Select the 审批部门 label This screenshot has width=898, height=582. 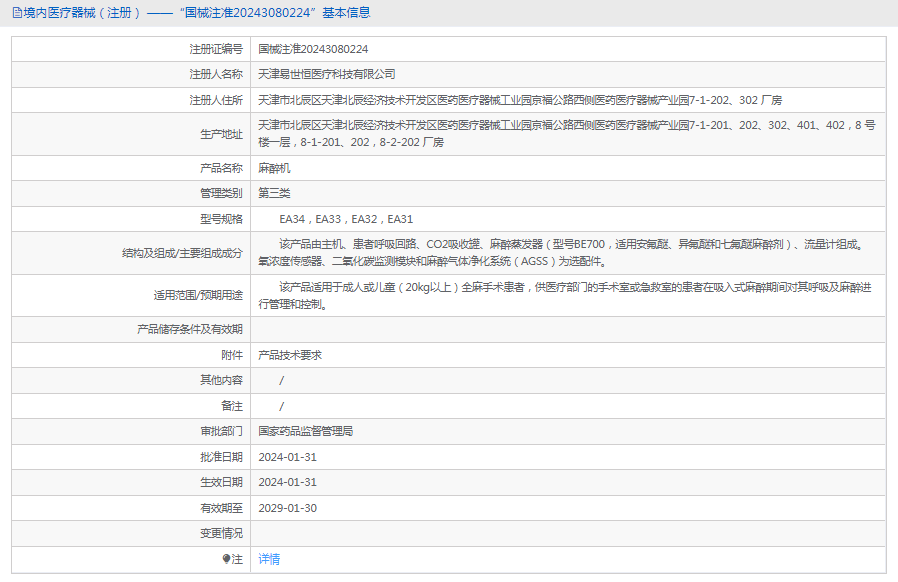[221, 431]
